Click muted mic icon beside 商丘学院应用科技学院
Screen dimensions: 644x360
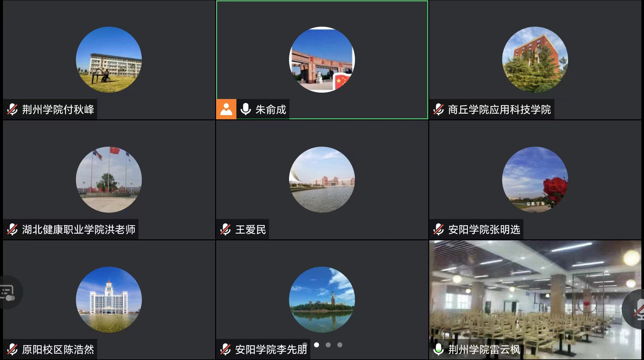(x=439, y=109)
